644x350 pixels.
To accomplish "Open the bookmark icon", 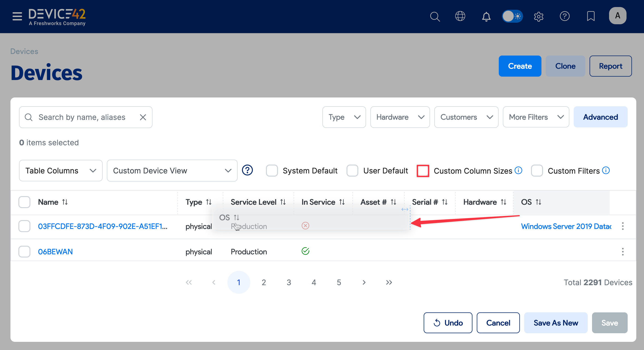I will coord(590,16).
